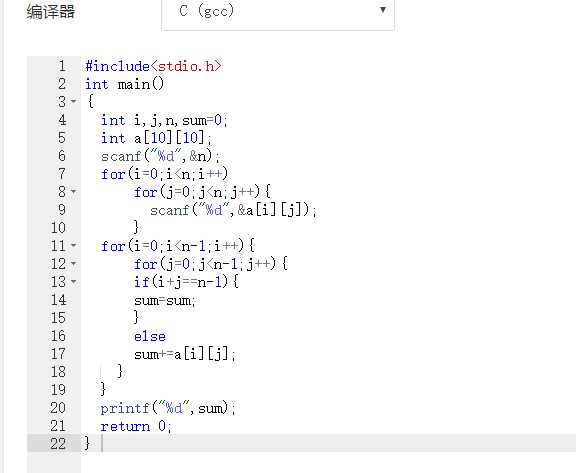Click the for(j=0;j<n-1;j++){ line
576x473 pixels.
(210, 264)
